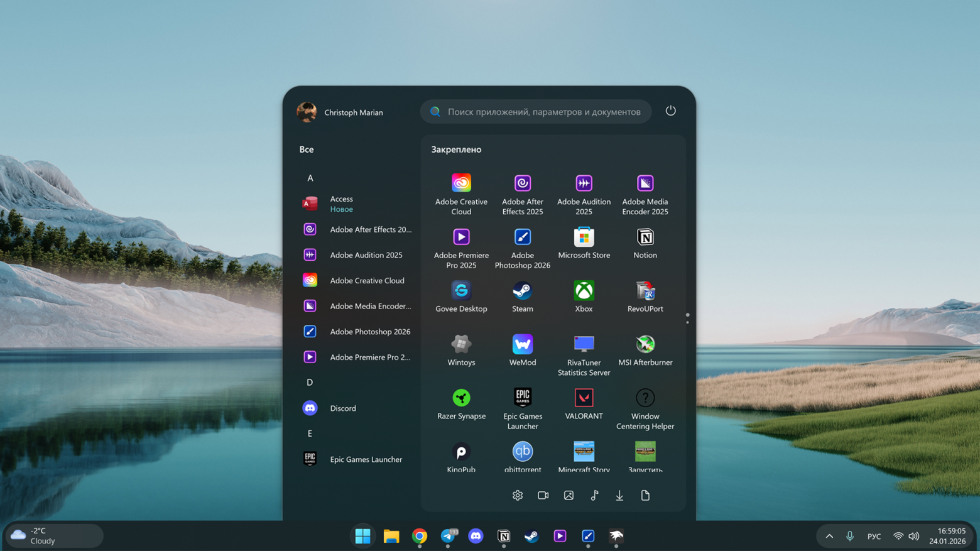Click the power button

click(670, 111)
